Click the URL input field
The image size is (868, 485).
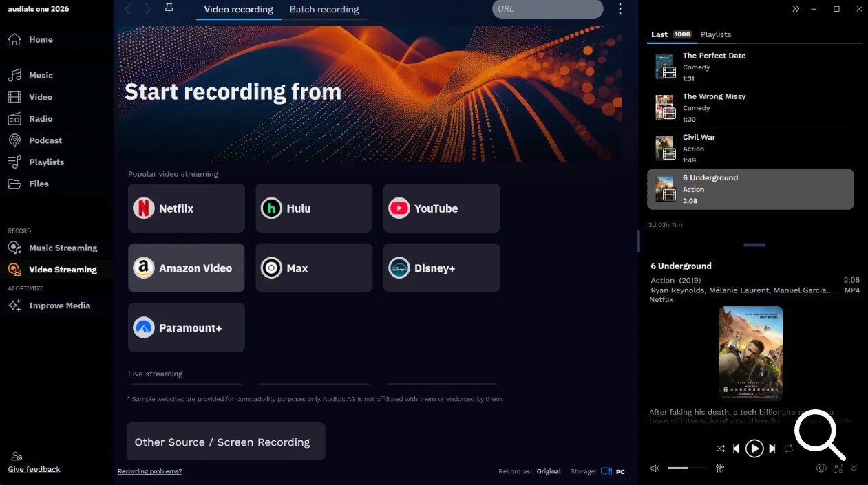pyautogui.click(x=547, y=9)
